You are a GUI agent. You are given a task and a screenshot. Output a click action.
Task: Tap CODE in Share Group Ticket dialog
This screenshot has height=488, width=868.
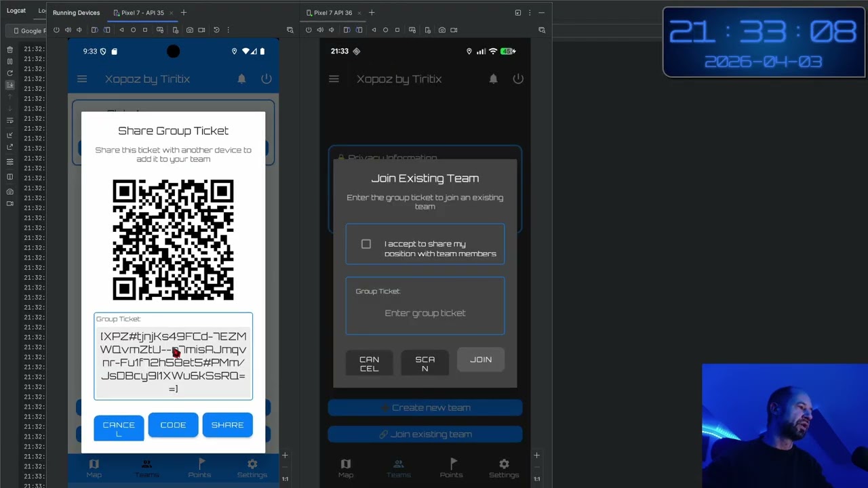(173, 425)
